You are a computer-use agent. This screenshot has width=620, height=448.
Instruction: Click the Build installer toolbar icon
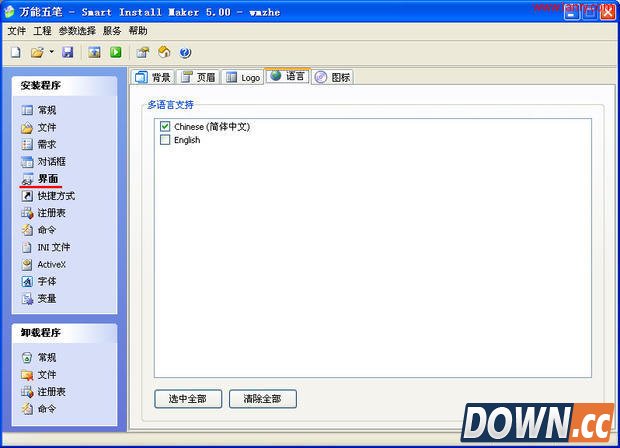[x=94, y=52]
